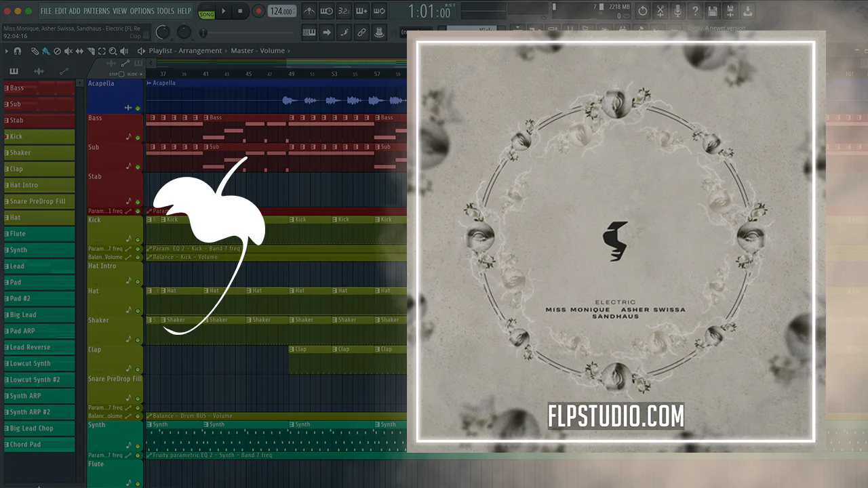
Task: Click the audio editor scissors icon
Action: pyautogui.click(x=660, y=12)
